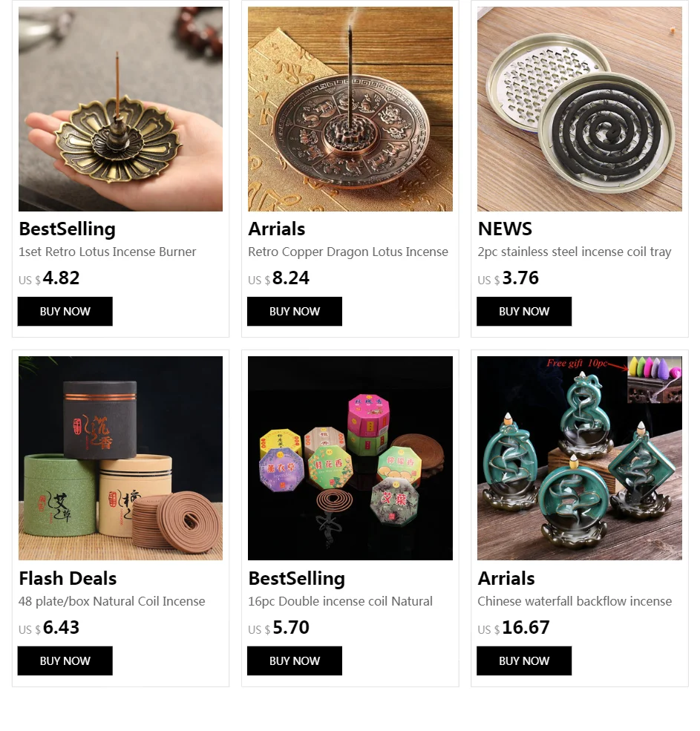The image size is (700, 731).
Task: Open '2pc stainless steel incense coil tray'
Action: (x=574, y=252)
